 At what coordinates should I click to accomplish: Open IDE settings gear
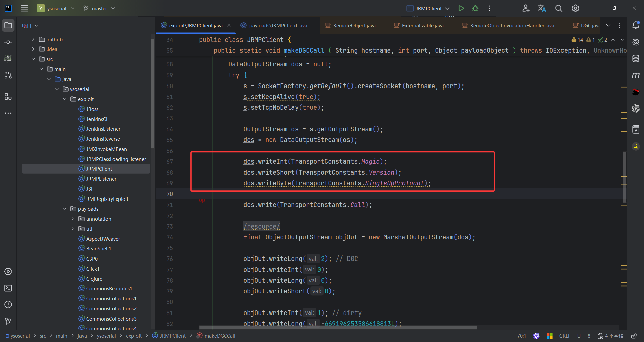tap(576, 8)
